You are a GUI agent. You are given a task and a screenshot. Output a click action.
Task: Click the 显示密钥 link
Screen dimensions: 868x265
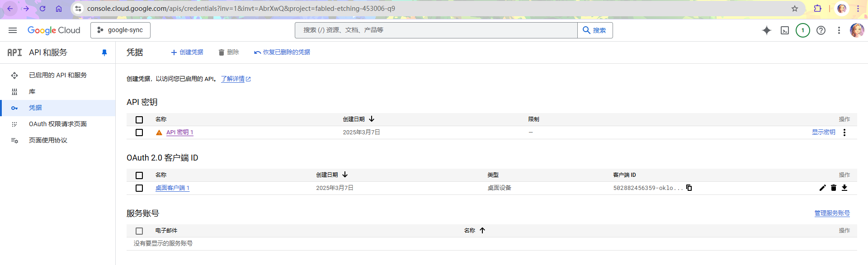(824, 132)
